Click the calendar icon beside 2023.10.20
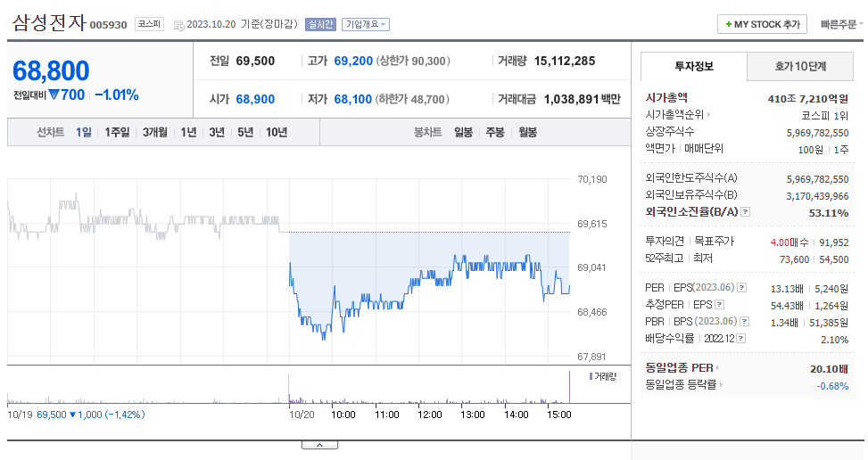This screenshot has height=460, width=868. pyautogui.click(x=178, y=25)
